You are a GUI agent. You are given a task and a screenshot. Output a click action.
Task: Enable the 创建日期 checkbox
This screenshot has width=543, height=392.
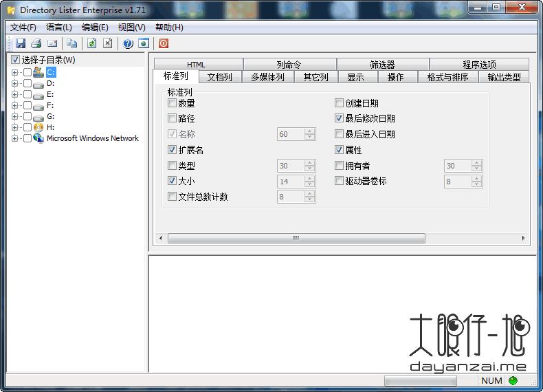pyautogui.click(x=339, y=102)
